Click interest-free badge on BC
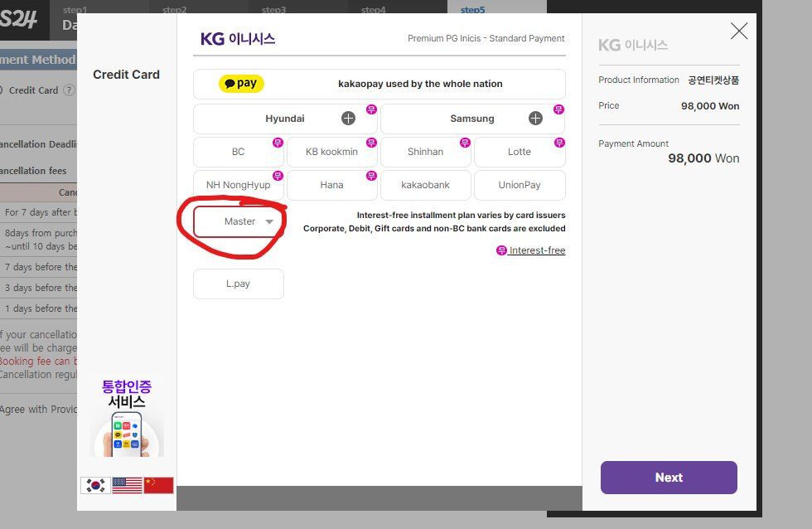This screenshot has height=529, width=812. click(278, 143)
